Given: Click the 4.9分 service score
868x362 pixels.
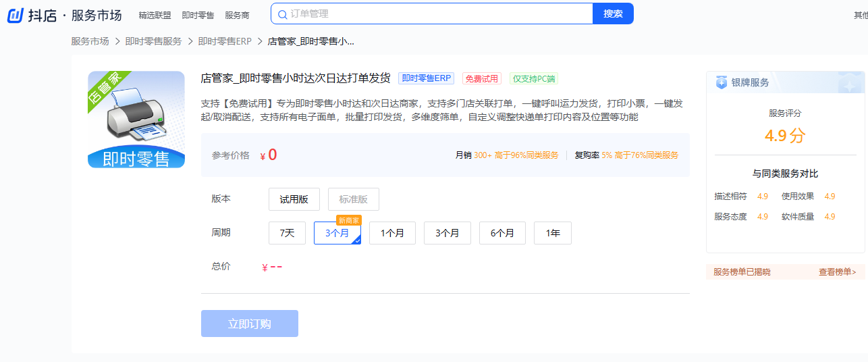Looking at the screenshot, I should 785,136.
